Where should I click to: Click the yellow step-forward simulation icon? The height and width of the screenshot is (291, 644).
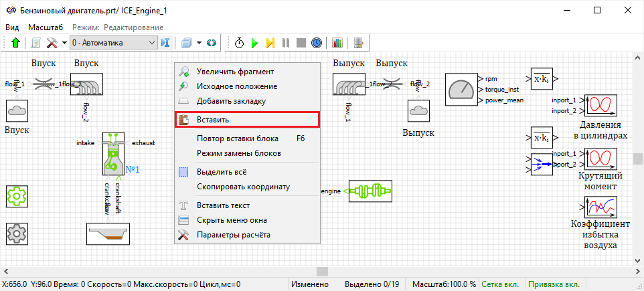tap(270, 43)
